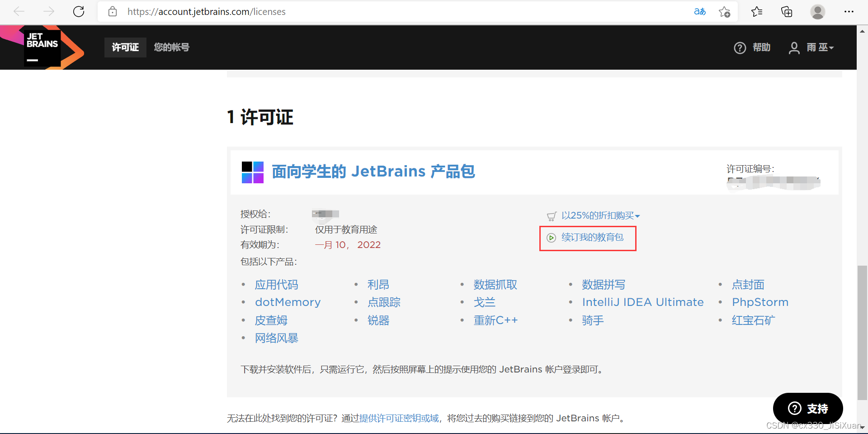Open the dotMemory product link
Screen dimensions: 868x434
pos(288,302)
